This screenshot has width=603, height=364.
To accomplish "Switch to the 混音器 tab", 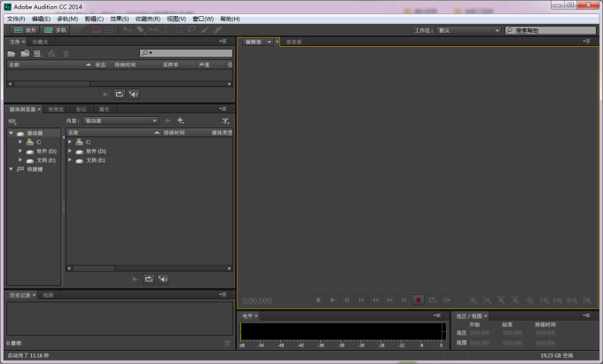I will coord(294,42).
